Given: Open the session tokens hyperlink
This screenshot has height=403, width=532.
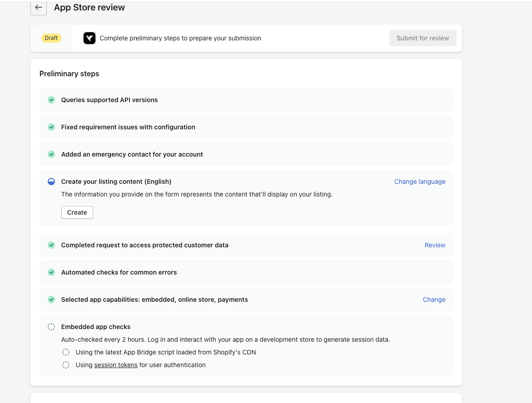Looking at the screenshot, I should pyautogui.click(x=116, y=365).
